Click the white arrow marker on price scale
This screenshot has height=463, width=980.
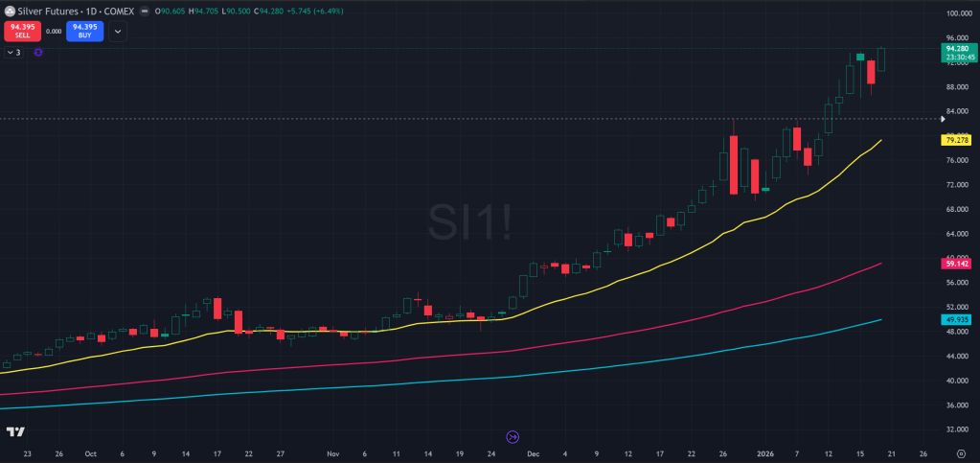pos(945,119)
